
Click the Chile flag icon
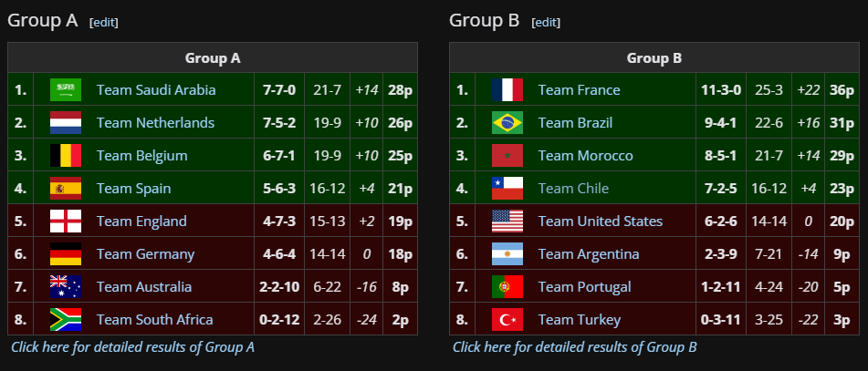(x=507, y=188)
